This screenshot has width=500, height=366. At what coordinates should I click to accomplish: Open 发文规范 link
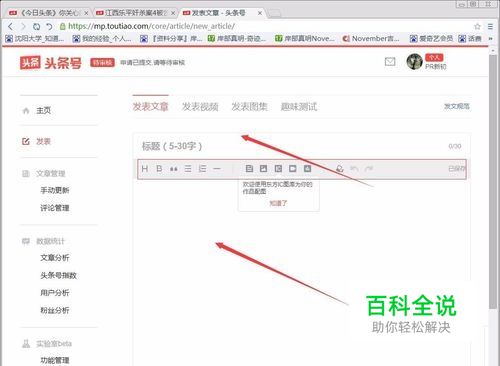457,106
